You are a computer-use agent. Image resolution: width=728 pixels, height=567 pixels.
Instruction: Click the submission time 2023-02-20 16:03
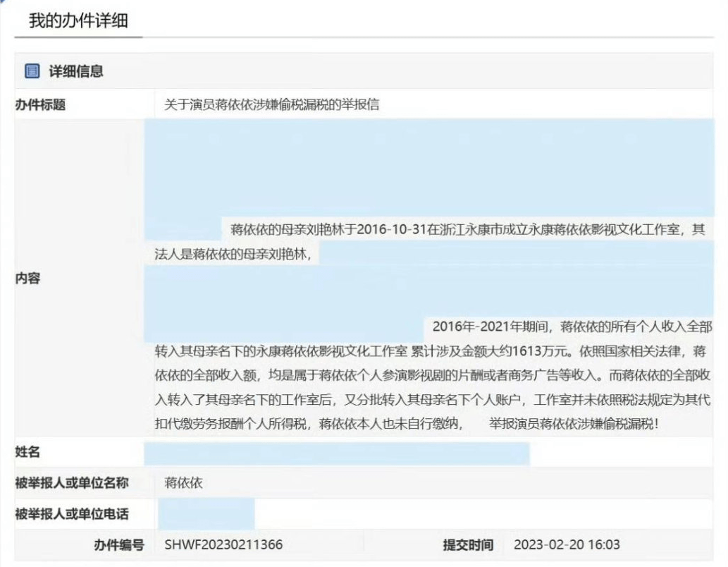567,545
